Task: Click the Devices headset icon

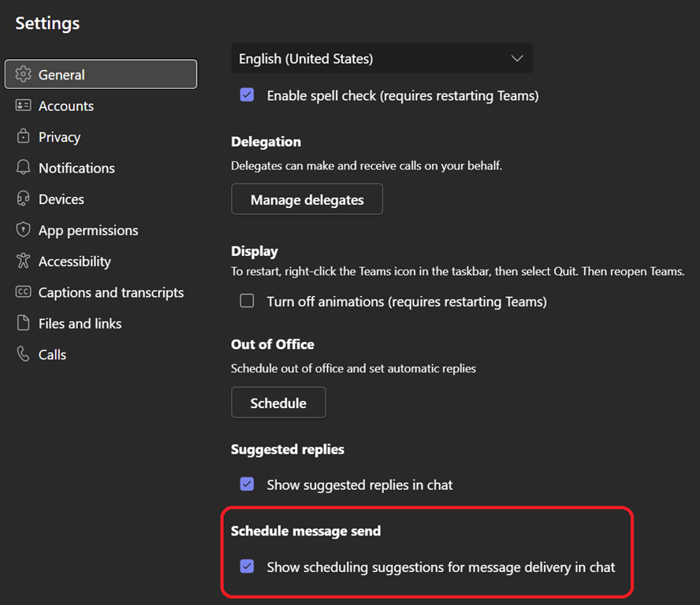Action: (x=24, y=199)
